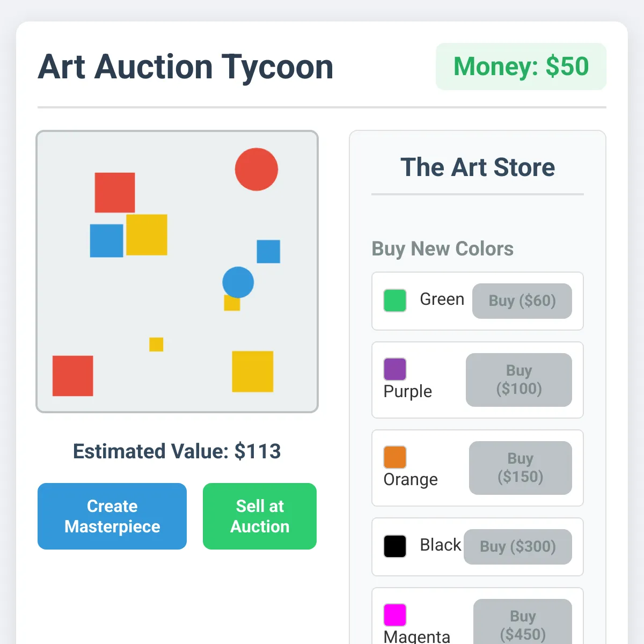Screen dimensions: 644x644
Task: Click the red square in canvas bottom corner
Action: coord(73,376)
